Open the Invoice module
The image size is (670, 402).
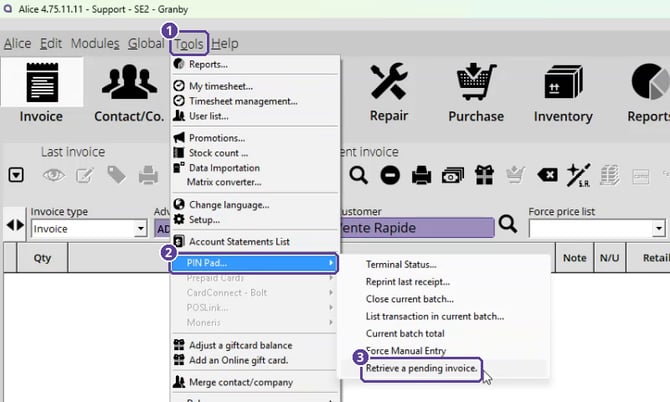42,92
